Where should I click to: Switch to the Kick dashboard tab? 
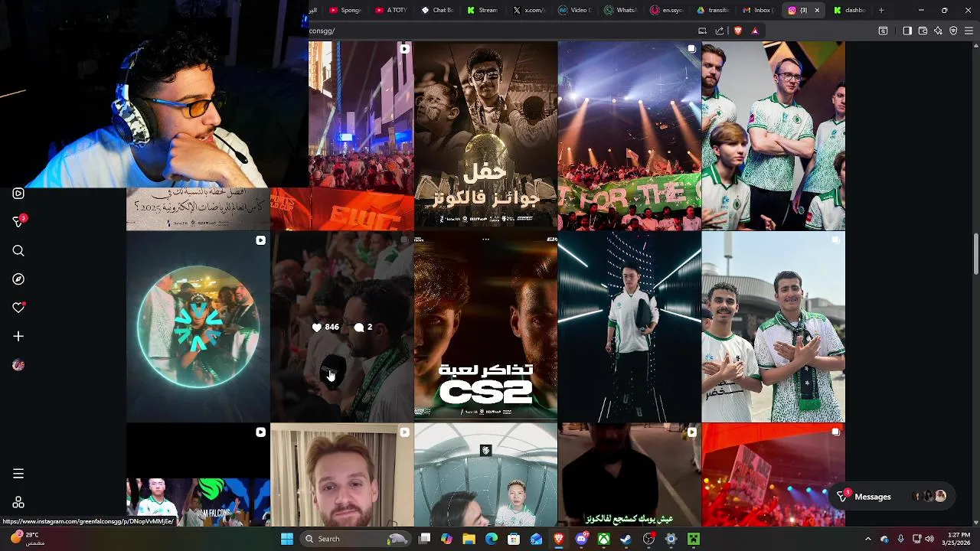(850, 10)
